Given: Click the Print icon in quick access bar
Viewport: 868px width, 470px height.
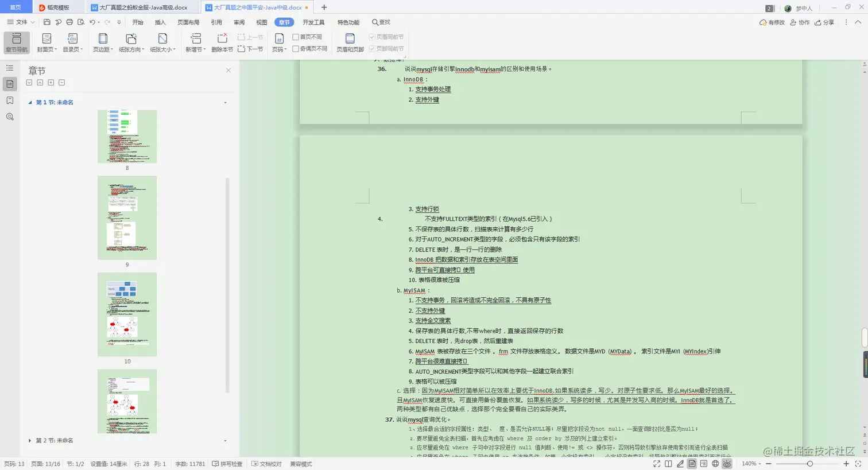Looking at the screenshot, I should 69,22.
